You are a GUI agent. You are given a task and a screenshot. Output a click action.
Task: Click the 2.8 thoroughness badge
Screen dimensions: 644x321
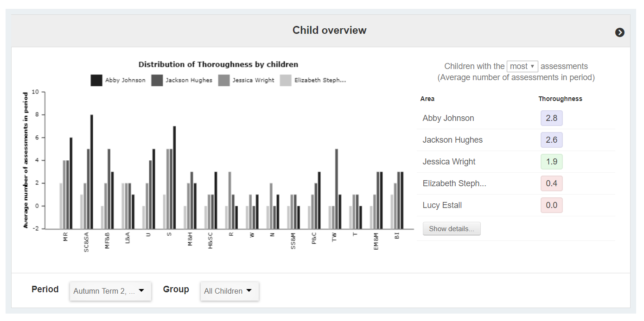pos(551,118)
